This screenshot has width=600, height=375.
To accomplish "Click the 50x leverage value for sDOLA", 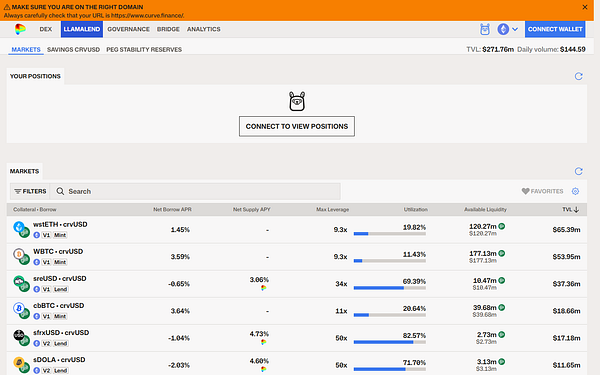I will [x=341, y=365].
